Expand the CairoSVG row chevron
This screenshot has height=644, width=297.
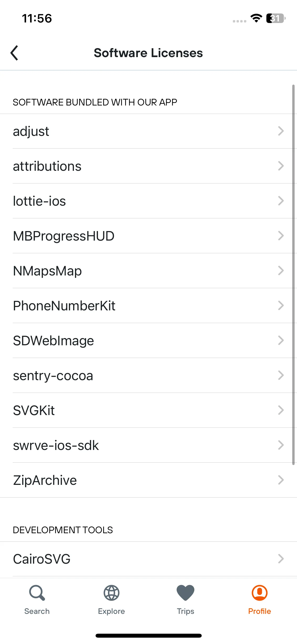(x=281, y=559)
